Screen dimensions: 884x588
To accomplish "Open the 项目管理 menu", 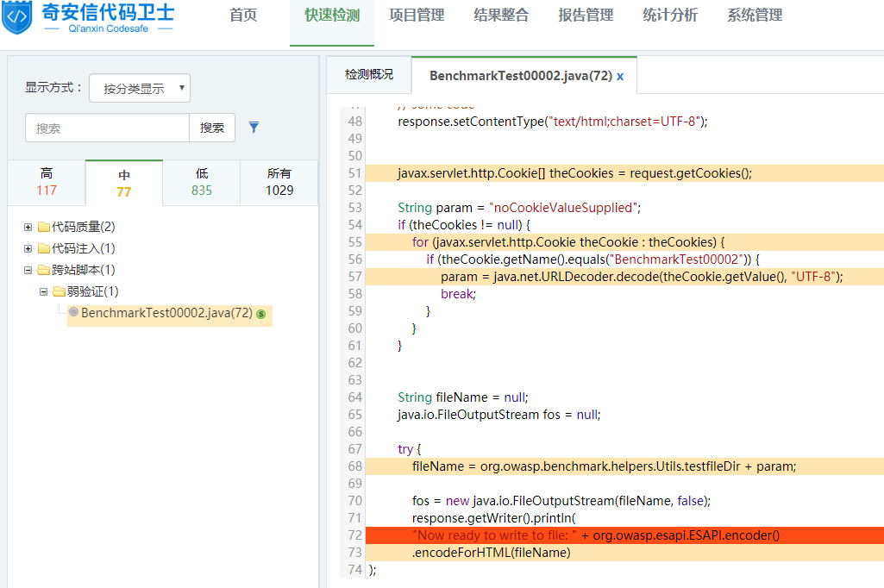I will [x=417, y=16].
